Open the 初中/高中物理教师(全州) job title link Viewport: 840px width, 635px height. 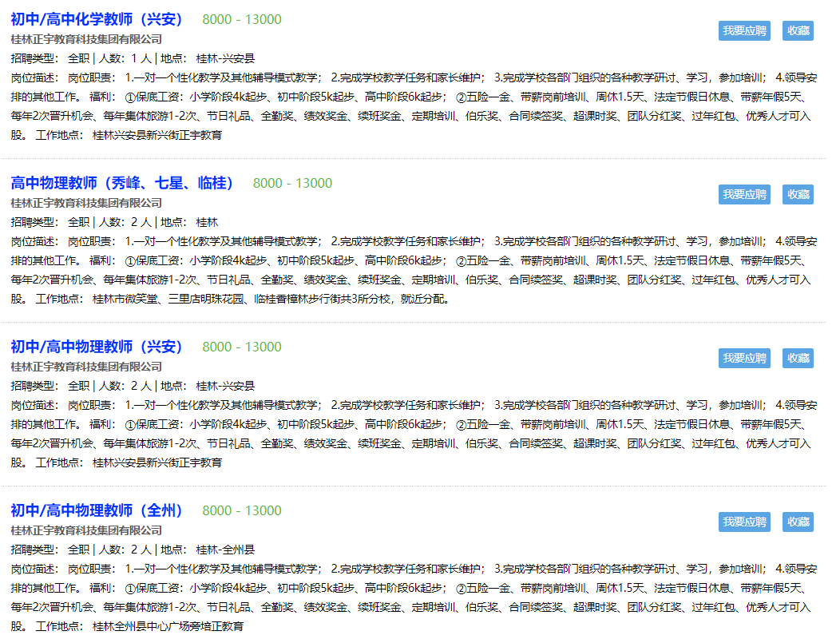tap(97, 510)
